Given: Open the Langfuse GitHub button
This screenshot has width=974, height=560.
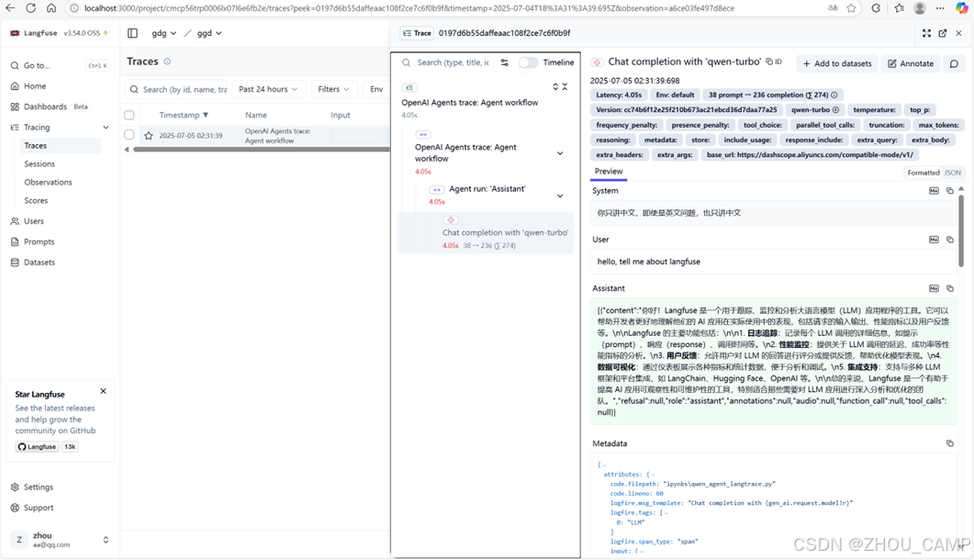Looking at the screenshot, I should point(38,446).
